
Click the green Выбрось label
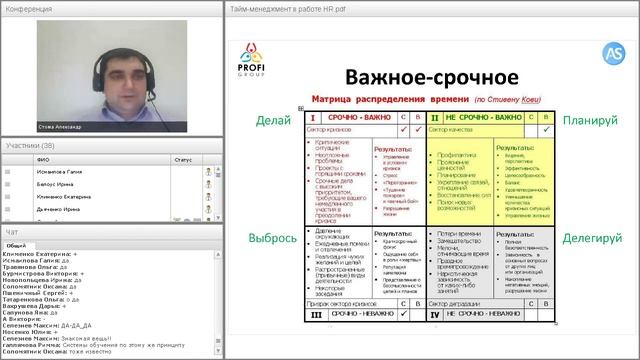(273, 238)
